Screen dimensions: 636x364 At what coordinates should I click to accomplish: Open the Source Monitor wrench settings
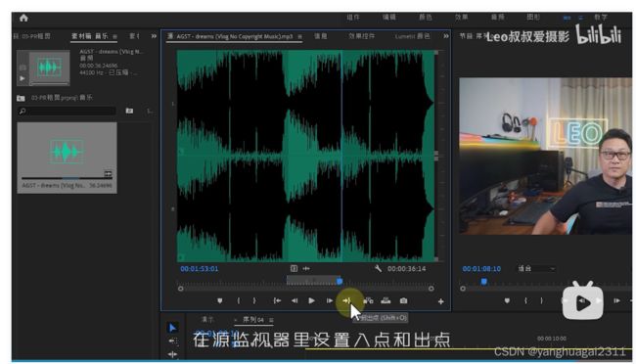[x=378, y=268]
